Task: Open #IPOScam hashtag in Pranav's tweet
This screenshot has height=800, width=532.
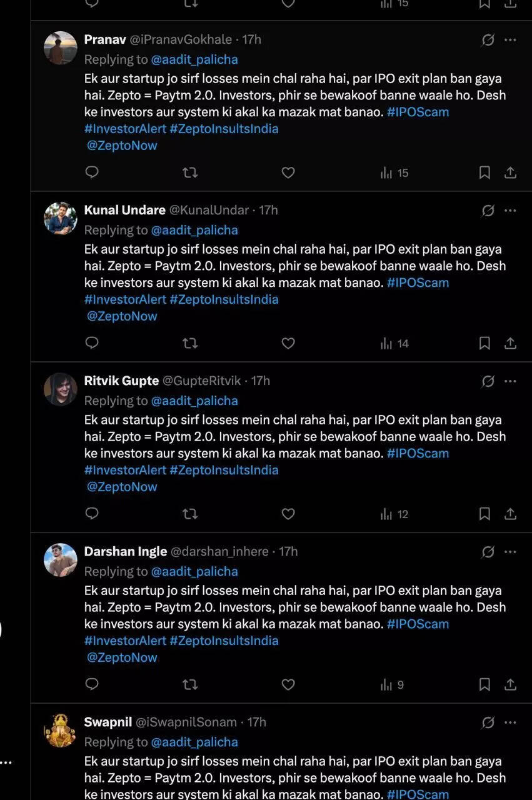Action: 418,112
